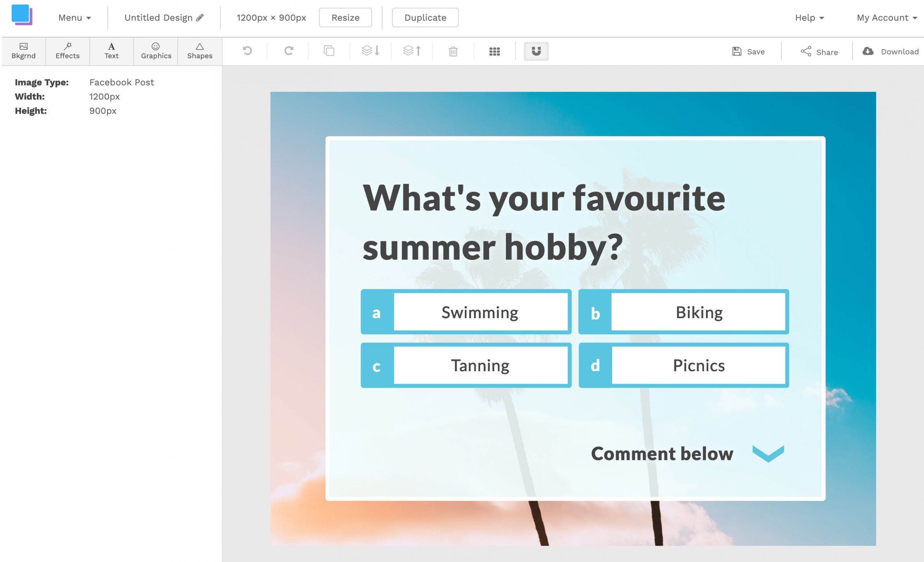Open the Menu dropdown
This screenshot has width=924, height=562.
[x=75, y=18]
